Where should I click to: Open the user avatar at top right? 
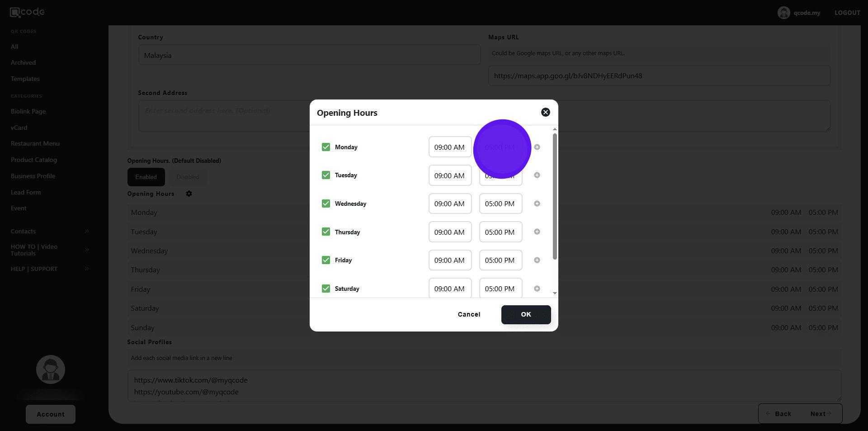click(783, 13)
